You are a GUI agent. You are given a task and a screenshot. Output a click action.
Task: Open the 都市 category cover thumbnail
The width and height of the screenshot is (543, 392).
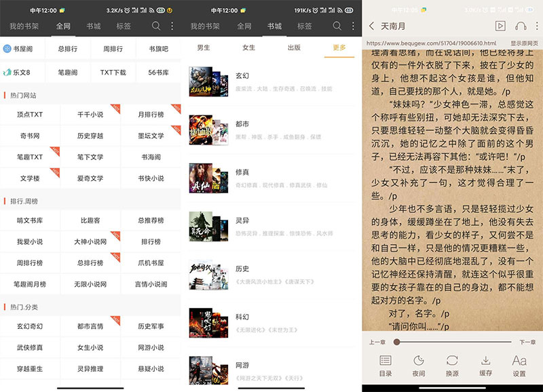(x=208, y=130)
